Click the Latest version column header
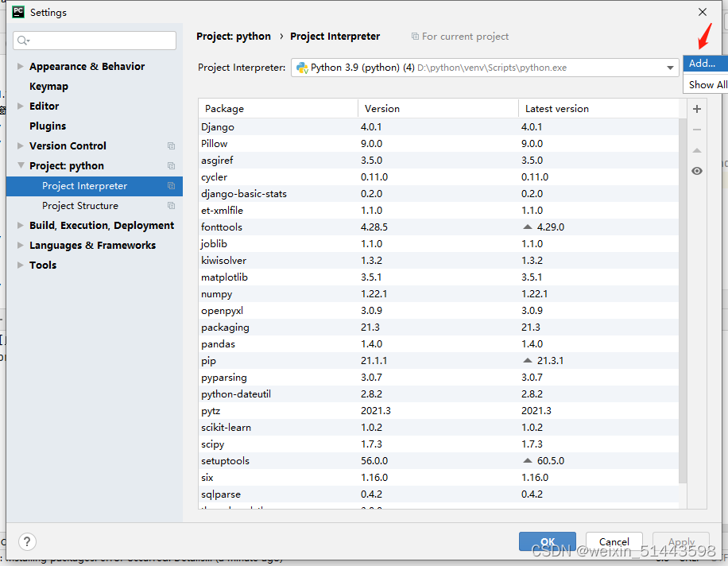 (x=598, y=109)
